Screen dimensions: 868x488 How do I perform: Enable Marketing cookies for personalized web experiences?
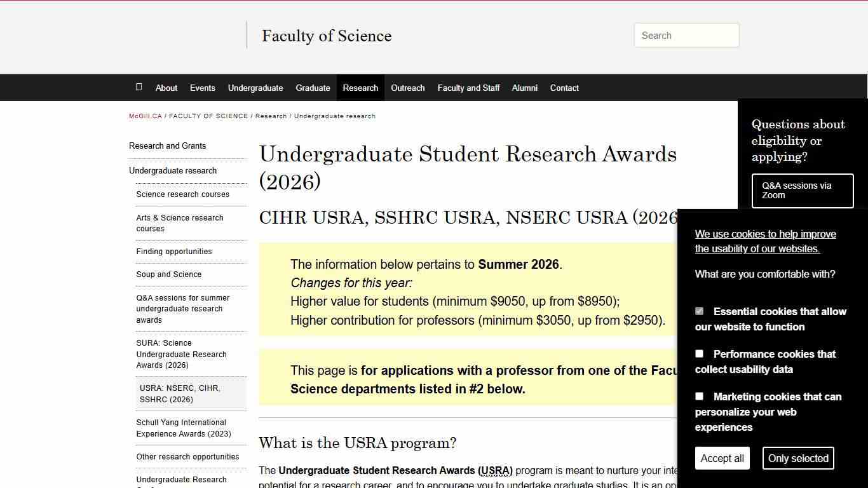pyautogui.click(x=699, y=396)
